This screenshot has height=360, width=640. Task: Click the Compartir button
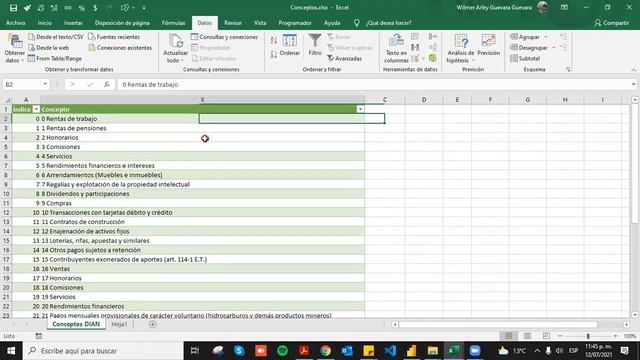[x=611, y=23]
